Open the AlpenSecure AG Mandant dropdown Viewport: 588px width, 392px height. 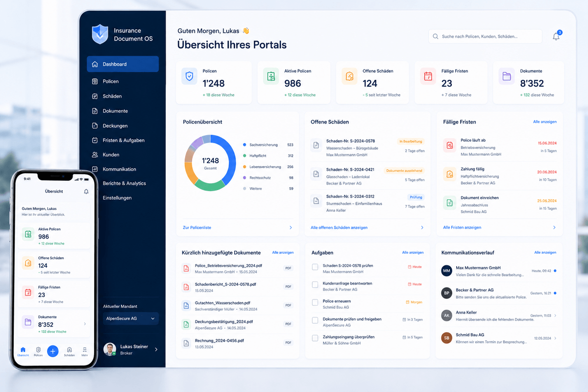(x=131, y=318)
